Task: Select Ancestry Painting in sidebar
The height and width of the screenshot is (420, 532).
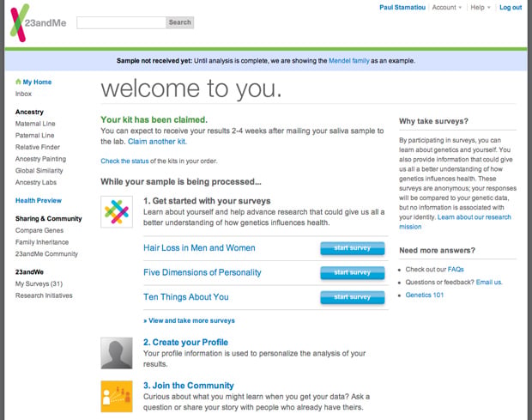Action: 40,159
